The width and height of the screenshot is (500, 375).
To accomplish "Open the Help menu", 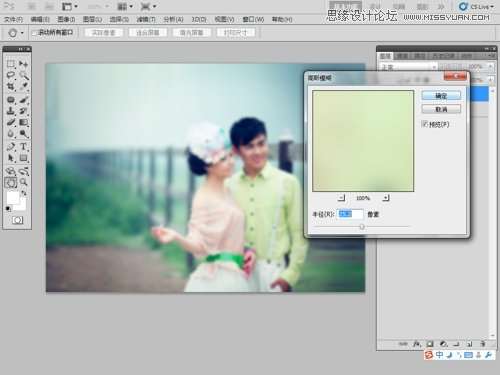I will coord(282,19).
